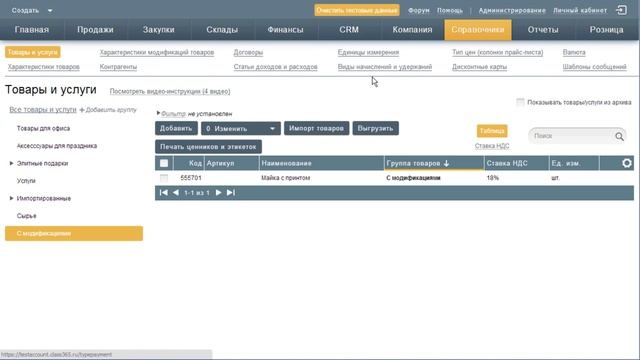Open the Создать dropdown
The height and width of the screenshot is (360, 640).
click(32, 10)
